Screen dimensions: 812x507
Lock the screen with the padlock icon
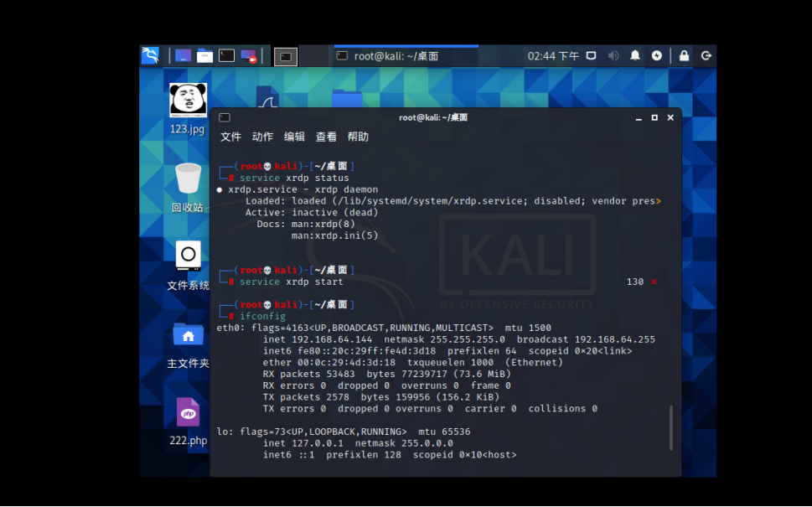(684, 55)
